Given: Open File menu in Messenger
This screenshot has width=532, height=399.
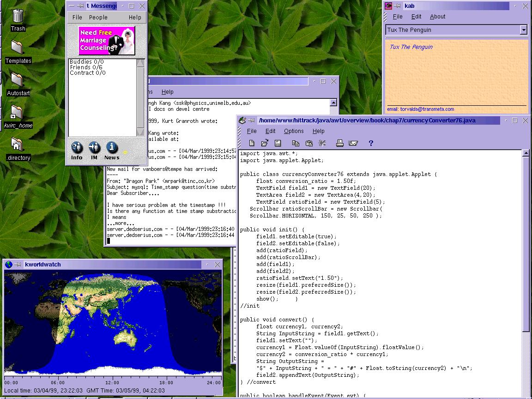Looking at the screenshot, I should click(77, 17).
